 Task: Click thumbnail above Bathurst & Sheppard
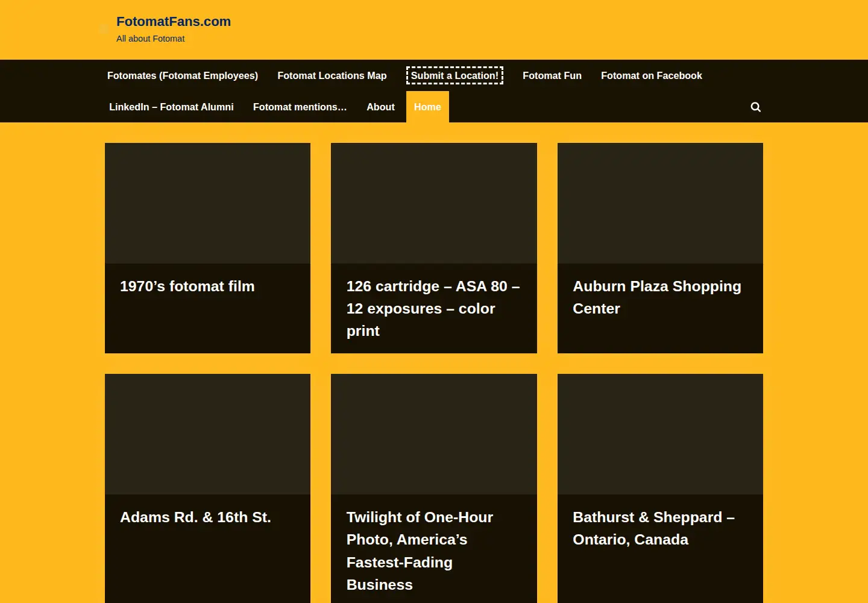click(x=660, y=434)
